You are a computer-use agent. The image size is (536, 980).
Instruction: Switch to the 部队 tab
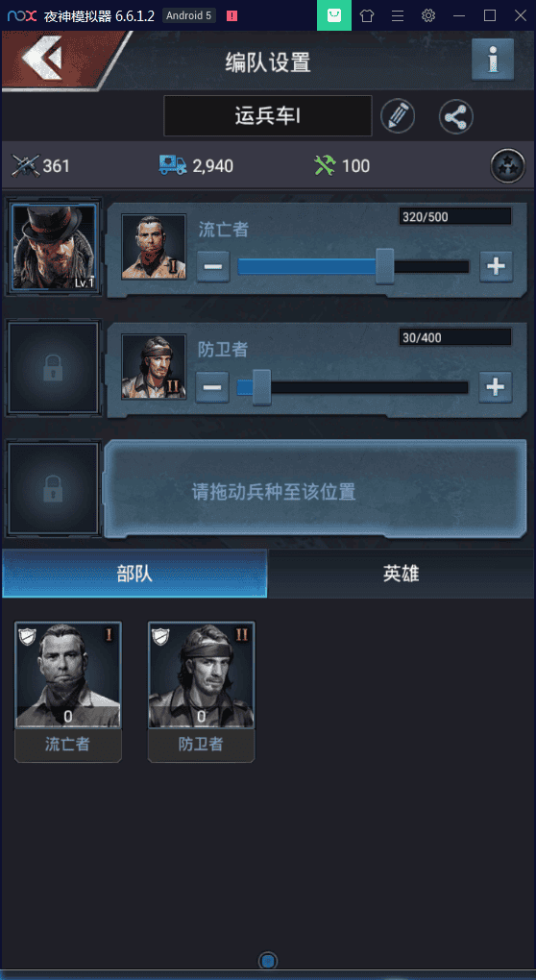coord(134,574)
